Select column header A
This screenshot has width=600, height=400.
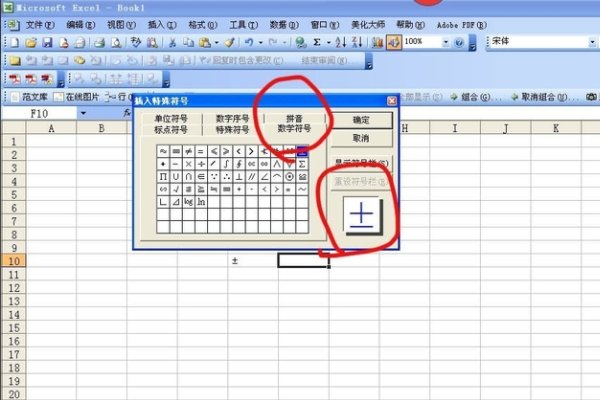click(51, 128)
